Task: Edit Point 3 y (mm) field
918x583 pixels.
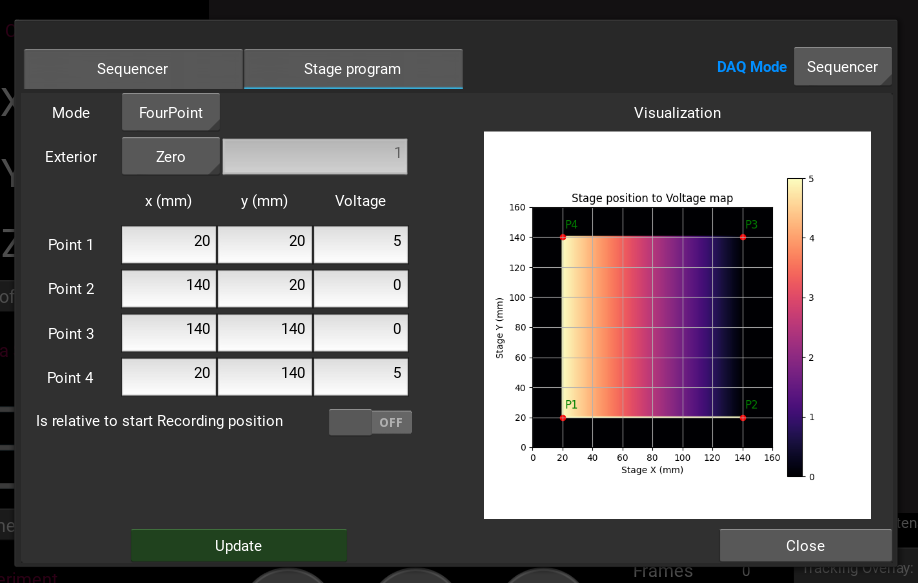Action: pyautogui.click(x=265, y=333)
